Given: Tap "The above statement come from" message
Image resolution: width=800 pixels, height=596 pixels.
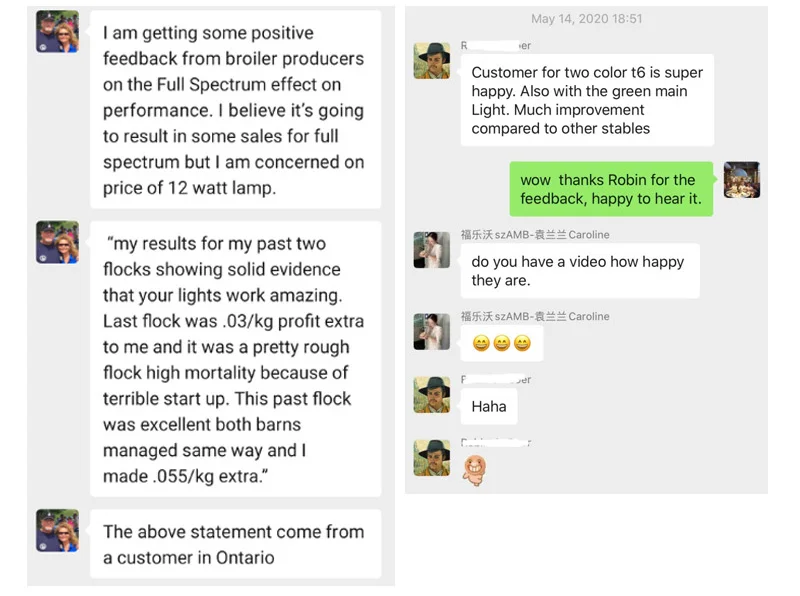Looking at the screenshot, I should [x=234, y=544].
